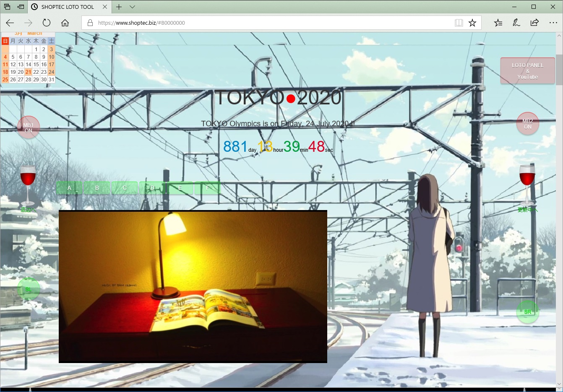Open the Settings and more menu
Image resolution: width=563 pixels, height=392 pixels.
click(553, 23)
